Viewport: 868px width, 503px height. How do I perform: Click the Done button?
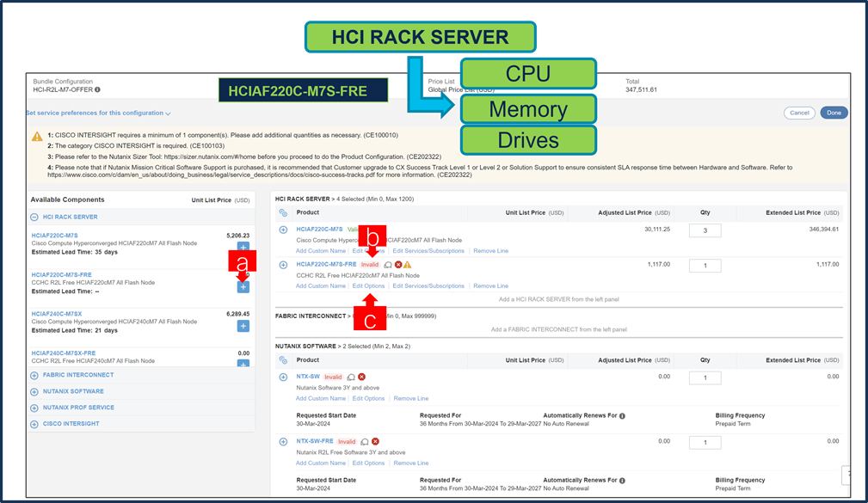pyautogui.click(x=834, y=113)
